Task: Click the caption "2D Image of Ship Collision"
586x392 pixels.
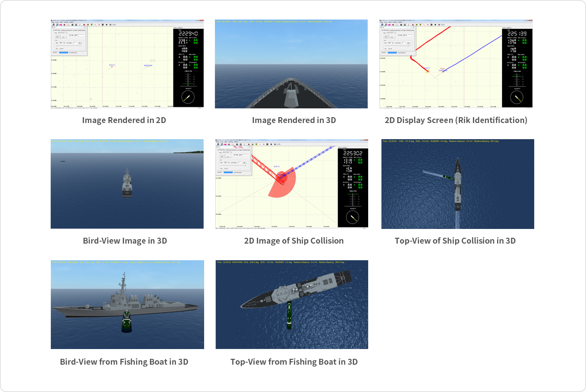Action: click(x=294, y=241)
